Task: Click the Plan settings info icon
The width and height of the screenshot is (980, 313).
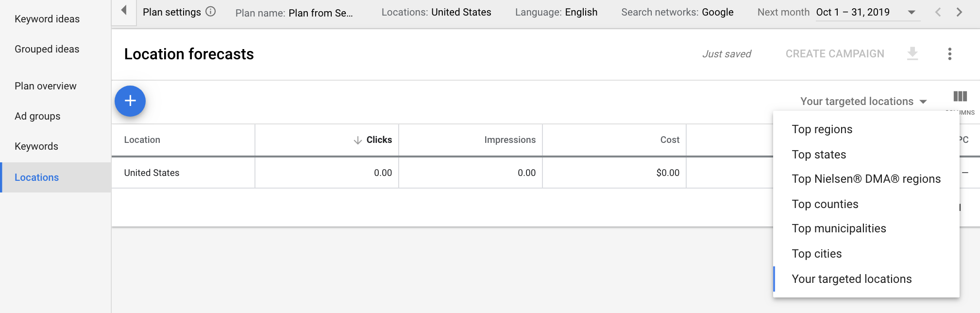Action: [x=211, y=12]
